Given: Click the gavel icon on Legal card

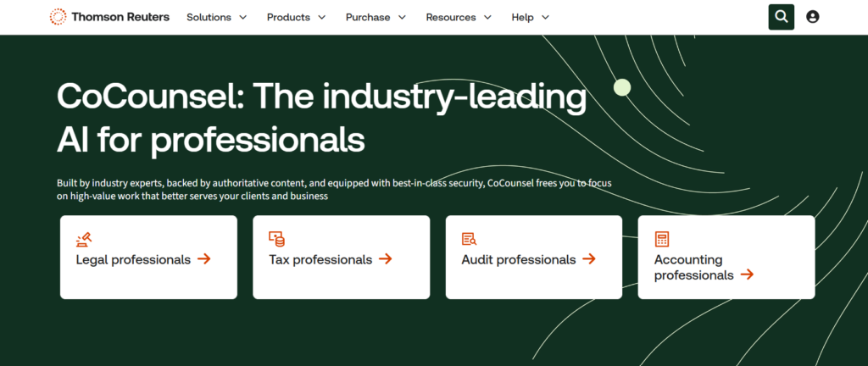Looking at the screenshot, I should [x=84, y=240].
